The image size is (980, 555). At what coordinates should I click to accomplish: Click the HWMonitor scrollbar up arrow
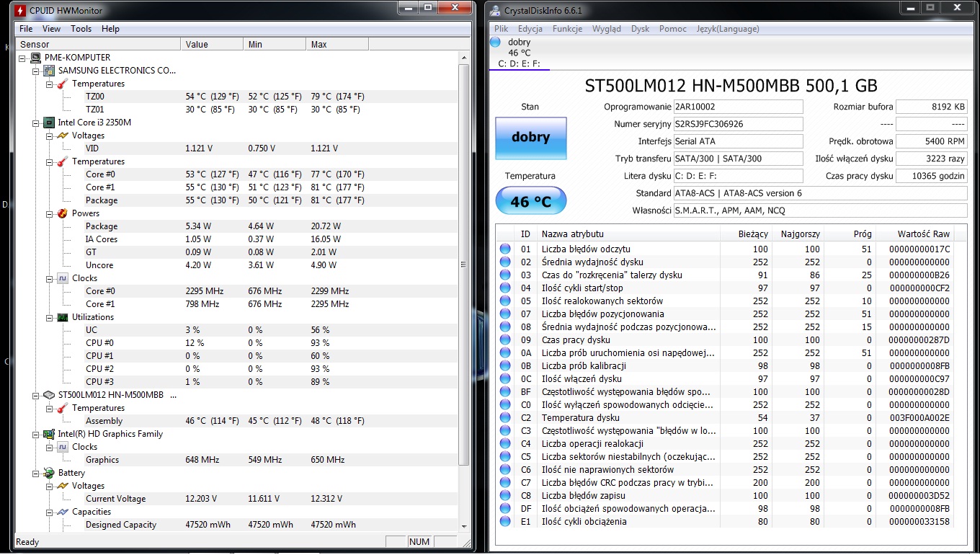463,57
